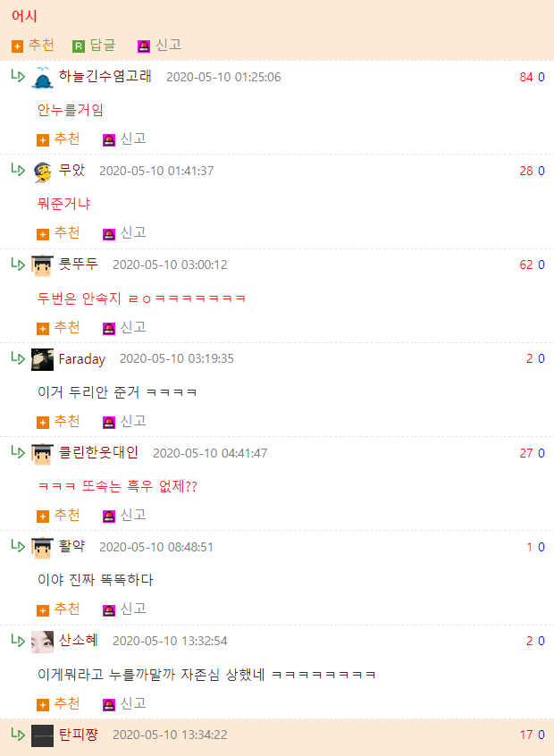Click 추천 under 클린한웃대인's comment
This screenshot has width=554, height=756.
(58, 516)
